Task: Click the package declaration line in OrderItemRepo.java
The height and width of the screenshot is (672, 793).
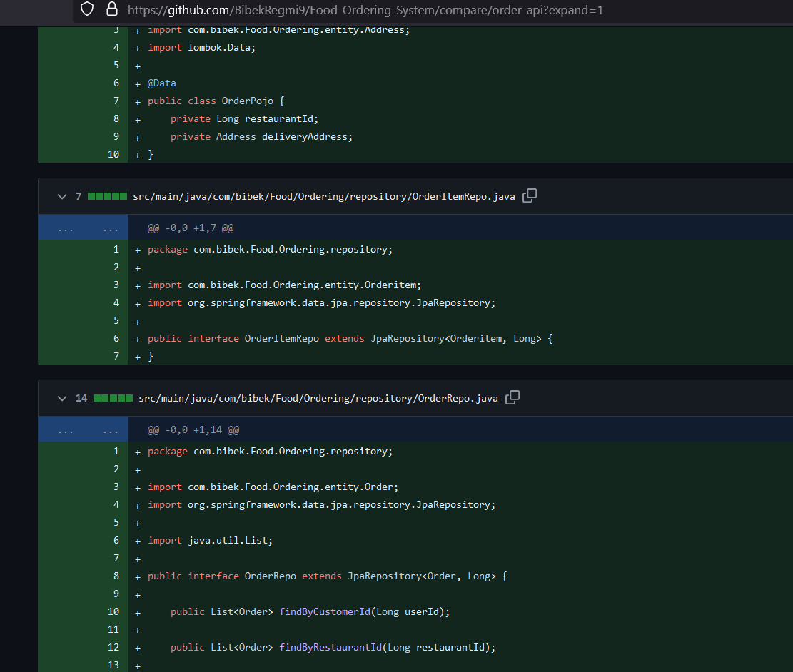Action: click(x=270, y=249)
